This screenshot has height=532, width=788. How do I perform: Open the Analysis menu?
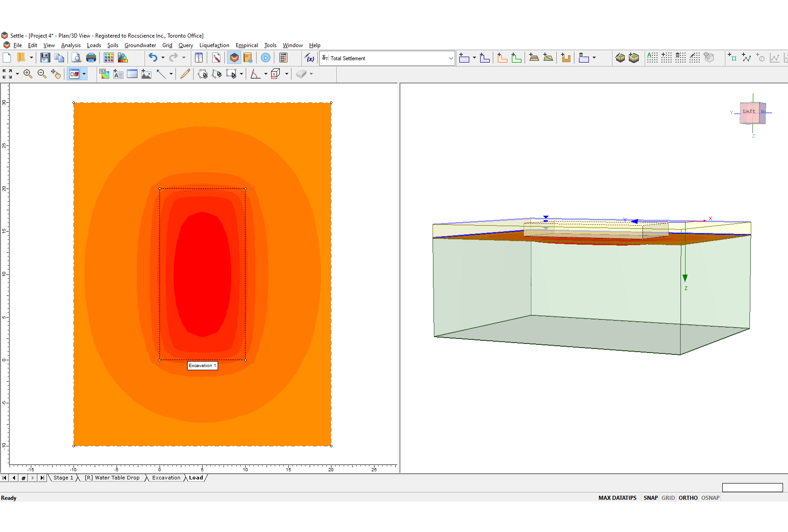(71, 45)
